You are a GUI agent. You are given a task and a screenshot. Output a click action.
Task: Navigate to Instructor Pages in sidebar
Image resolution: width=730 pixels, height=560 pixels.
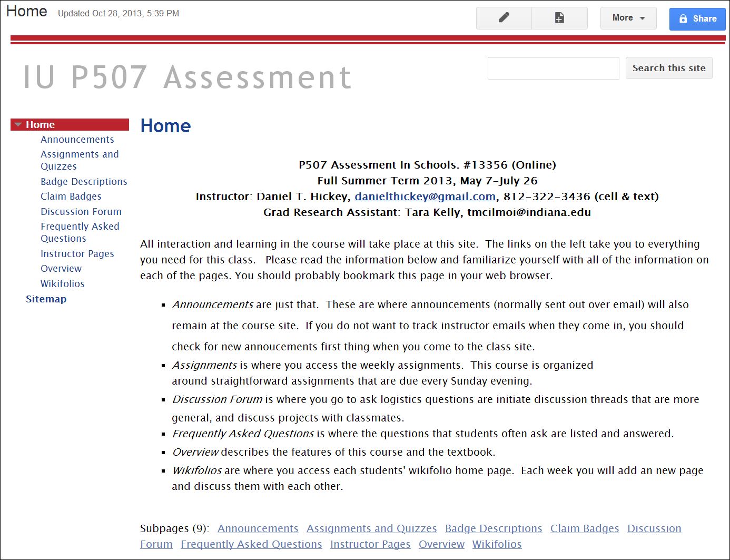(77, 254)
